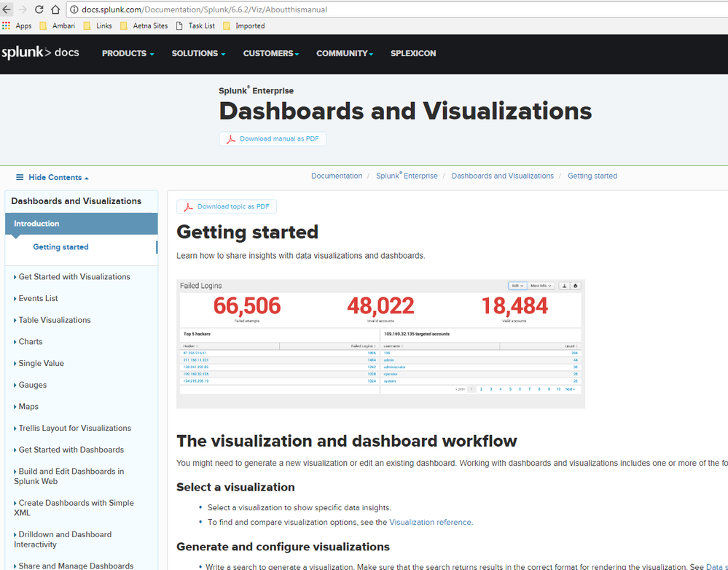
Task: Expand Drilldown and Dashboard Interactivity section
Action: pos(63,539)
